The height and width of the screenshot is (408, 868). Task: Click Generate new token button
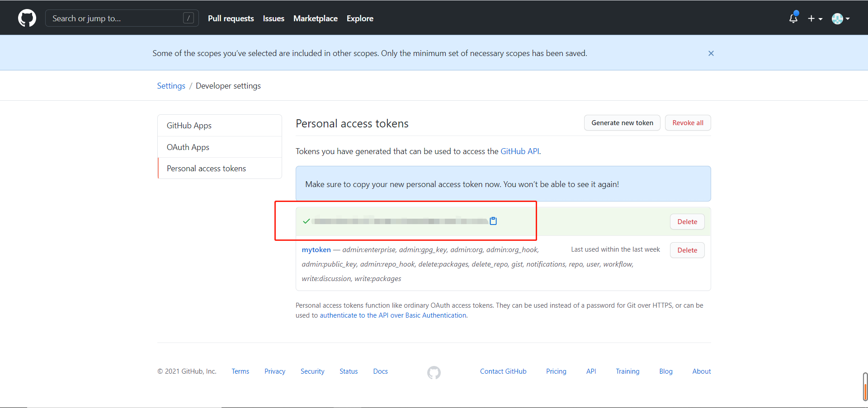coord(622,123)
